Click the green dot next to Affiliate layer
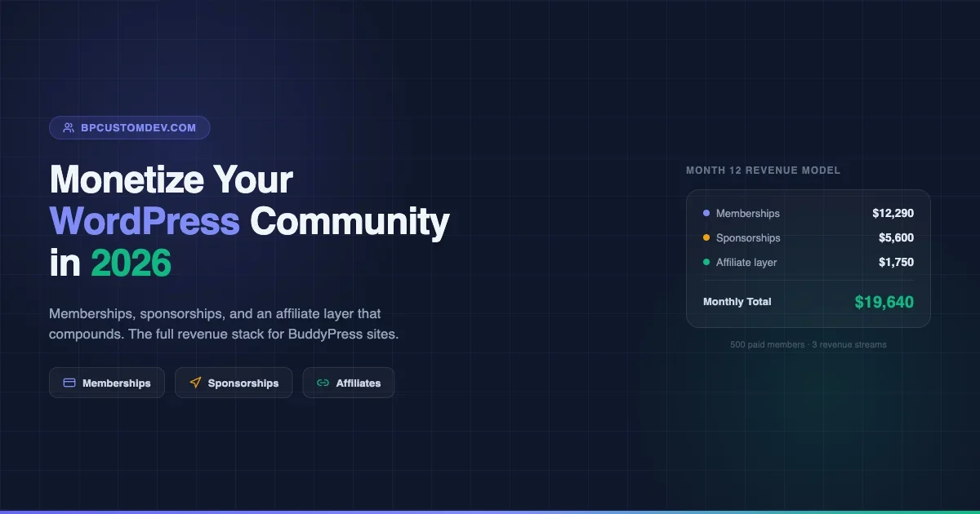Viewport: 980px width, 514px height. point(706,263)
